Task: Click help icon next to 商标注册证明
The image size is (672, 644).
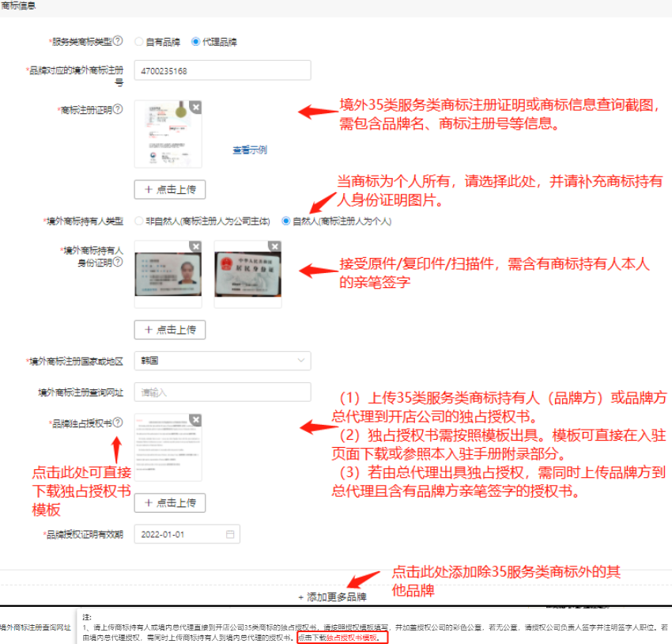Action: pyautogui.click(x=118, y=109)
